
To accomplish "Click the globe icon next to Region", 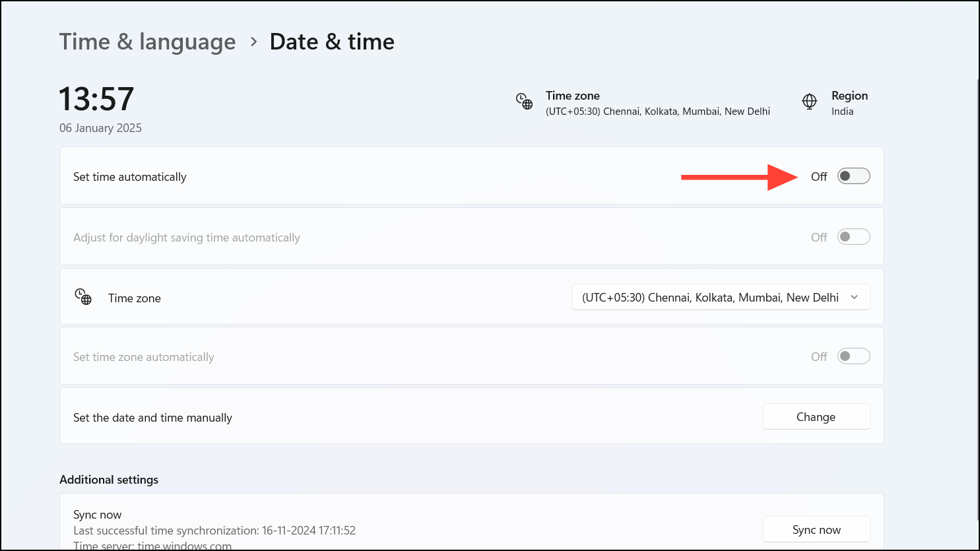I will click(809, 101).
